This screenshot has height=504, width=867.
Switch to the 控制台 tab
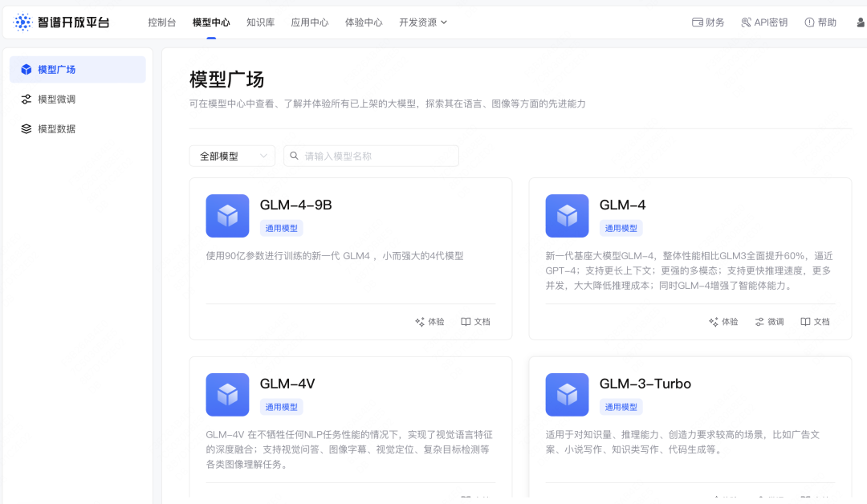[162, 22]
